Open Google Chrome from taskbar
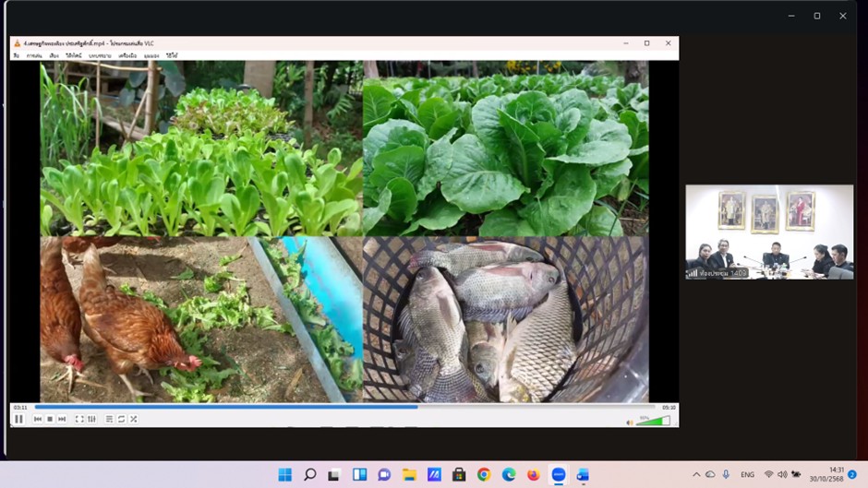Screen dimensions: 868x488 tap(484, 474)
